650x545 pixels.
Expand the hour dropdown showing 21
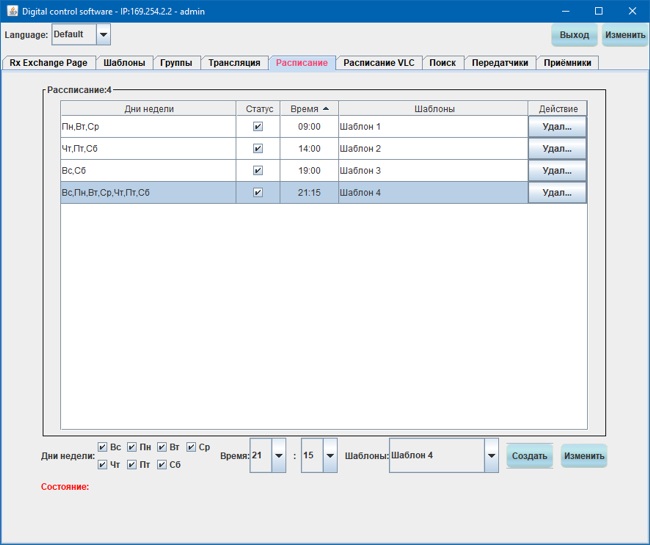click(278, 455)
